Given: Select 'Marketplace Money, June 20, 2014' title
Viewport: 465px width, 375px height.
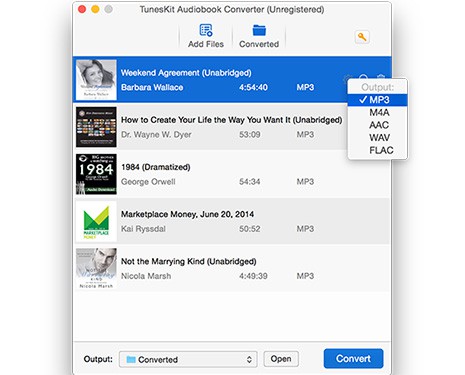Looking at the screenshot, I should click(x=187, y=214).
